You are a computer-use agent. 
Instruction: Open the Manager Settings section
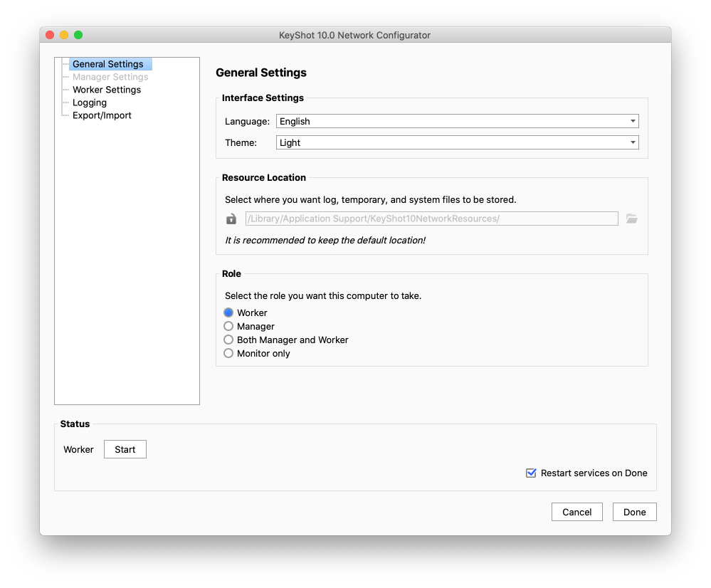[x=110, y=77]
